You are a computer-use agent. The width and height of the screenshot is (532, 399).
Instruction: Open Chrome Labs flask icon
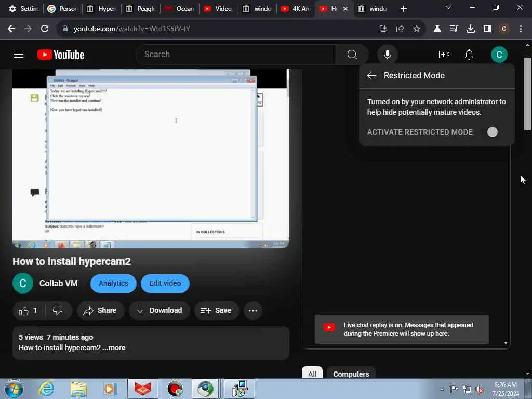pyautogui.click(x=437, y=29)
